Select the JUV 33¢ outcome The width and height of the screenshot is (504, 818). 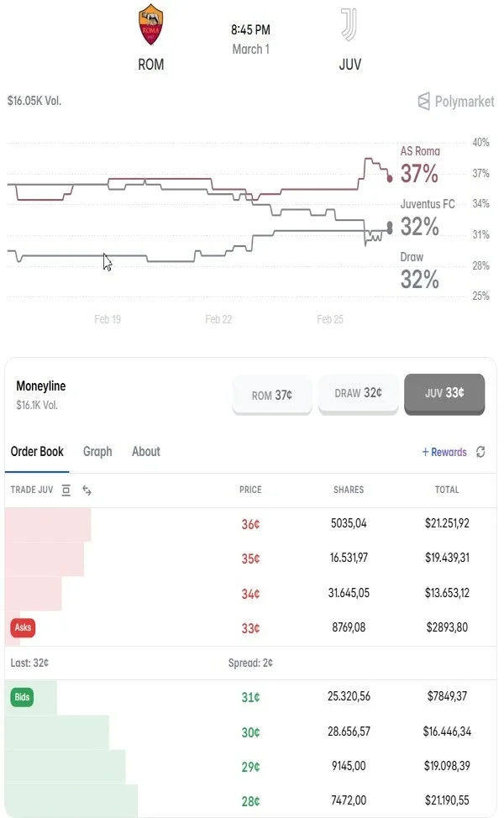coord(444,393)
